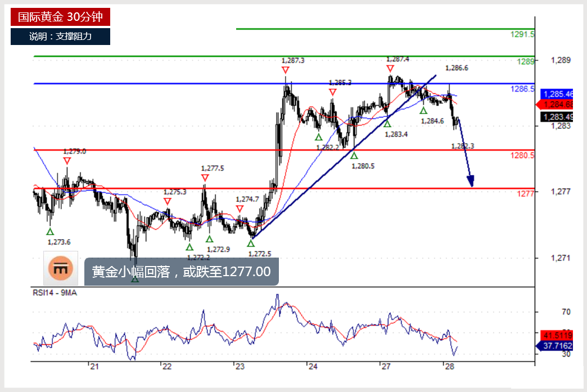Click the orange logo icon beside the caption

60,269
